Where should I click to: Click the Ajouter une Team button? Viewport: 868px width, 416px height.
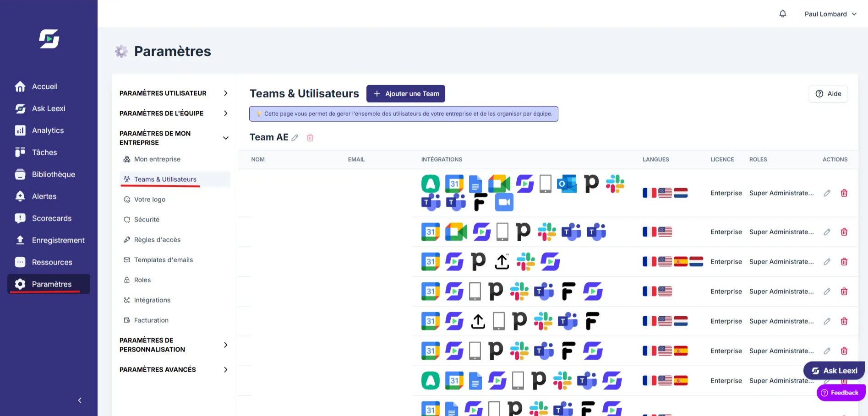tap(406, 94)
